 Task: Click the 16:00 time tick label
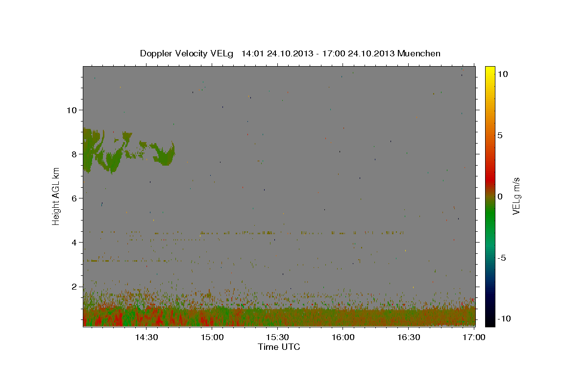[x=343, y=337]
